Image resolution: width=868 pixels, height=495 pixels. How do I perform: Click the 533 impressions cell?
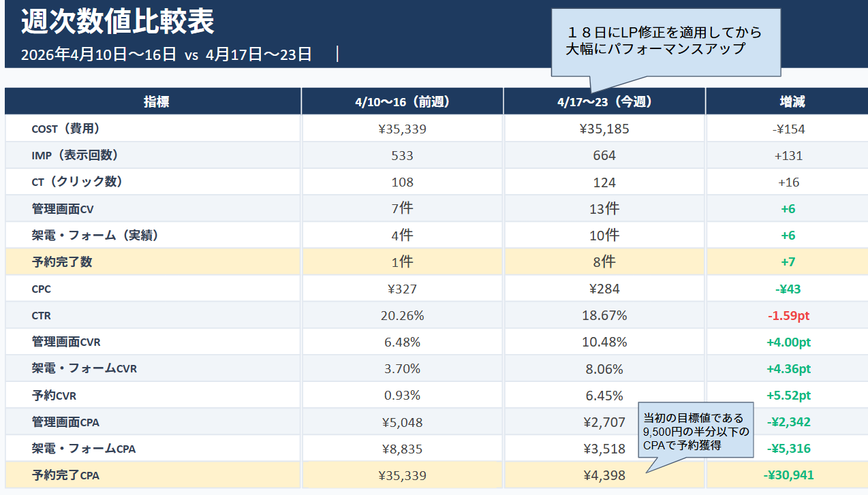[x=402, y=155]
